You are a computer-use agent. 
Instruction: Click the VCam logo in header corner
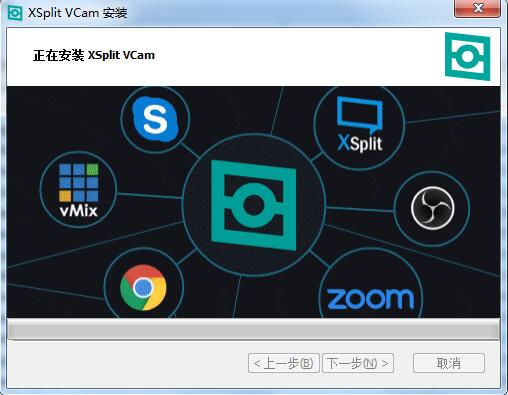468,56
